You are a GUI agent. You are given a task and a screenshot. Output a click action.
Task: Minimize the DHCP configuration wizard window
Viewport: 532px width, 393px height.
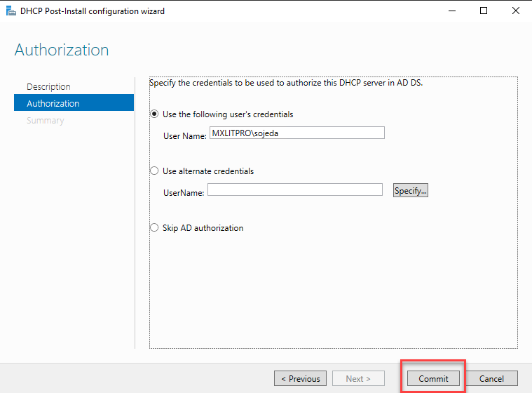coord(450,11)
